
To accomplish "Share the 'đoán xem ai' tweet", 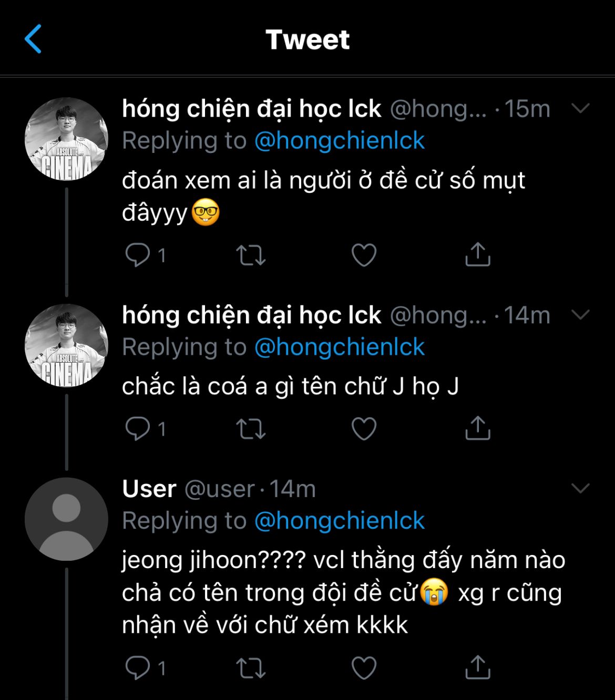I will coord(478,255).
